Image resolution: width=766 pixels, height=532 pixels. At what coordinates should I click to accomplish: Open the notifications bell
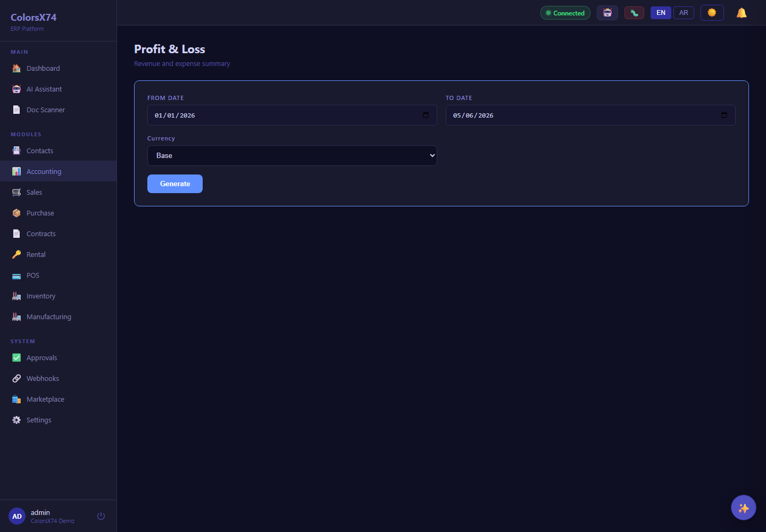742,13
